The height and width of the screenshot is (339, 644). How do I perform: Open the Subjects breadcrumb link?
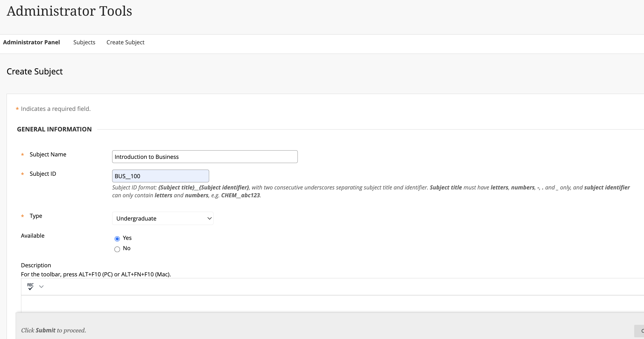(x=84, y=42)
